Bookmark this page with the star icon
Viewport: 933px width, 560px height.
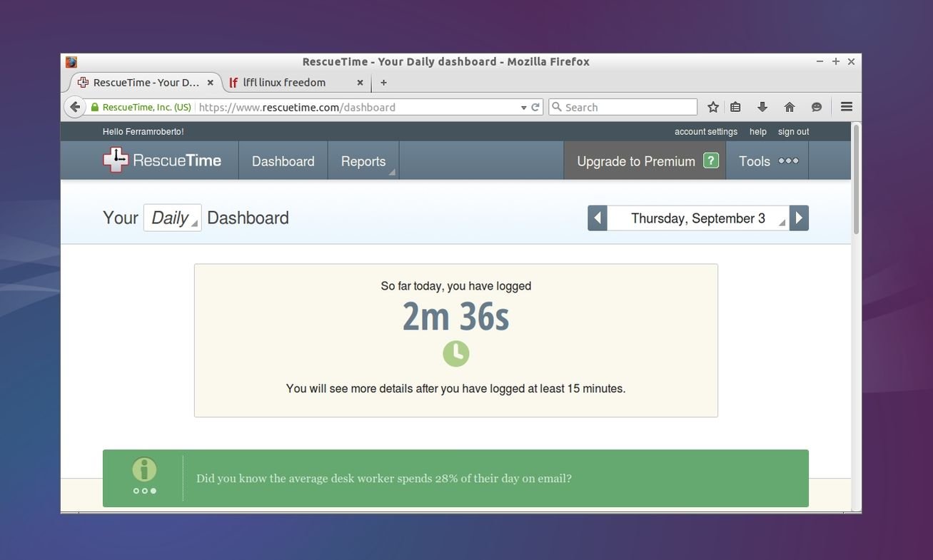coord(712,107)
